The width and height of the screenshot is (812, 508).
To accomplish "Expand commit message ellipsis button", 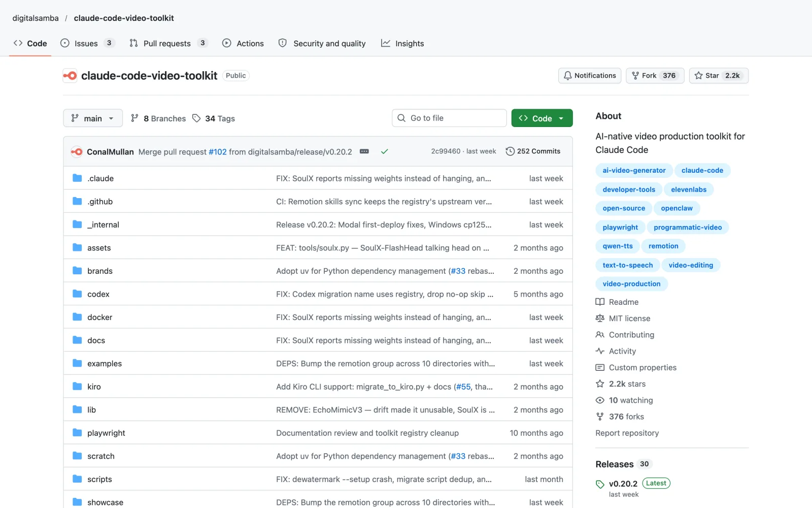I will coord(364,151).
